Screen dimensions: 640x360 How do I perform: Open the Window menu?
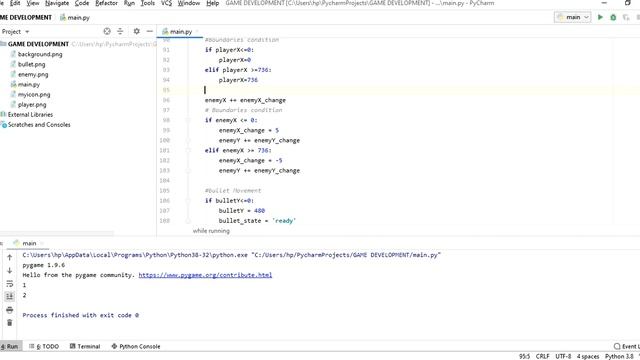pyautogui.click(x=189, y=3)
